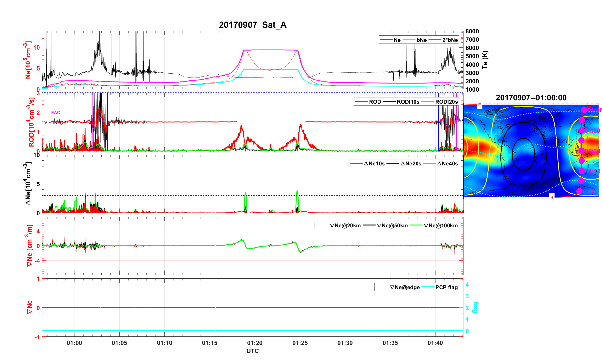The width and height of the screenshot is (602, 364).
Task: Click the 01:20 tick label on UTC axis
Action: [255, 343]
